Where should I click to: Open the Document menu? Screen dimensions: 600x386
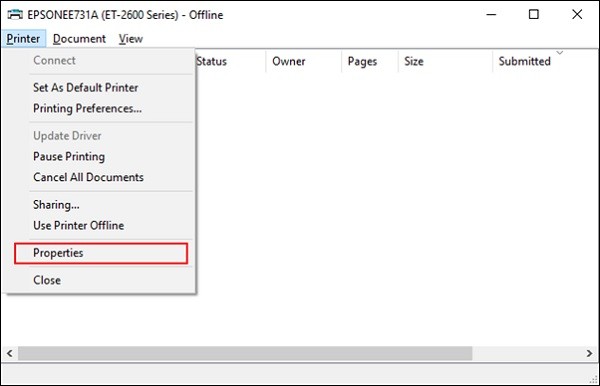point(79,39)
